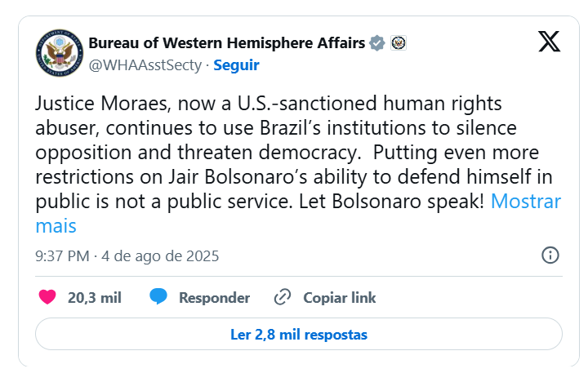Click the @WHAAsstSecty handle
The width and height of the screenshot is (588, 382).
[x=145, y=65]
